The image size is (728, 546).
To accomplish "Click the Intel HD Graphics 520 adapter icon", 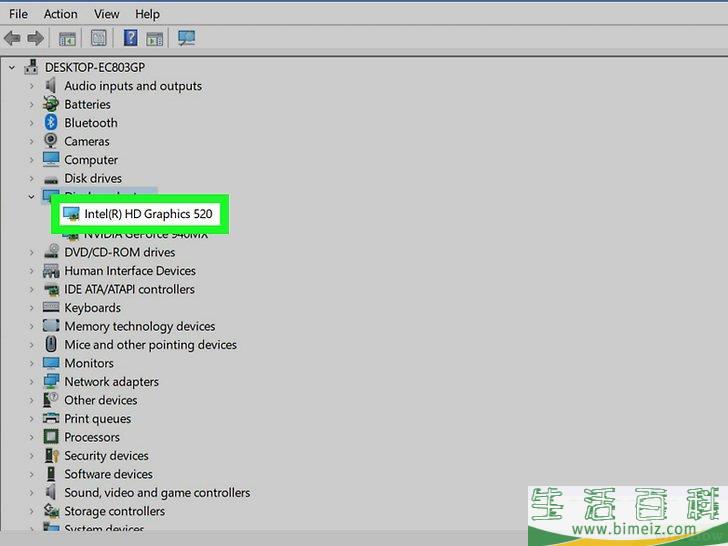I will (x=71, y=214).
